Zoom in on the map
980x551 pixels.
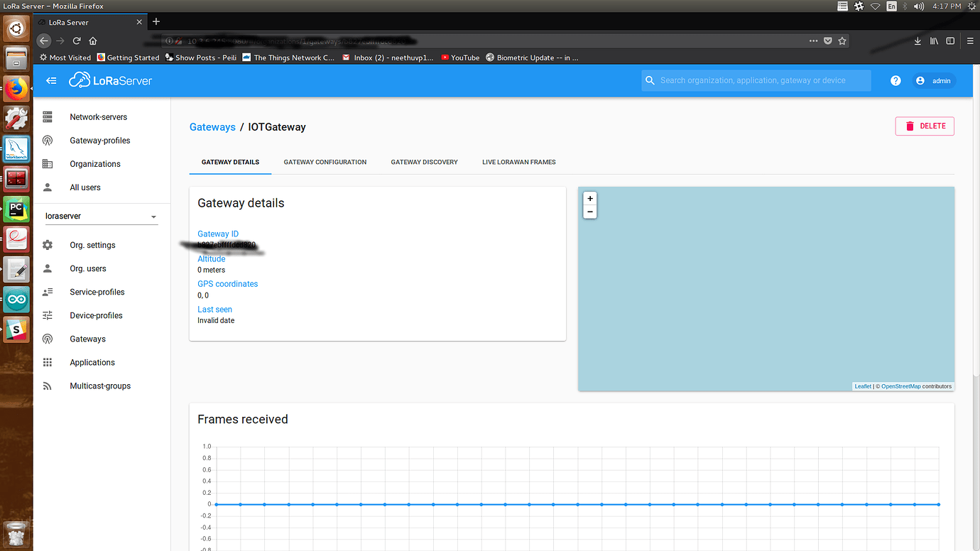point(590,199)
